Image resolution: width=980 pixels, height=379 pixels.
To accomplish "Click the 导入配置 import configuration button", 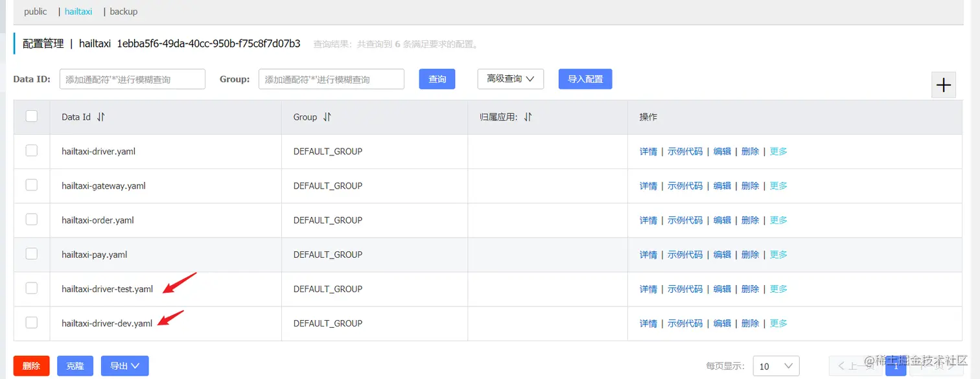I will pos(585,78).
